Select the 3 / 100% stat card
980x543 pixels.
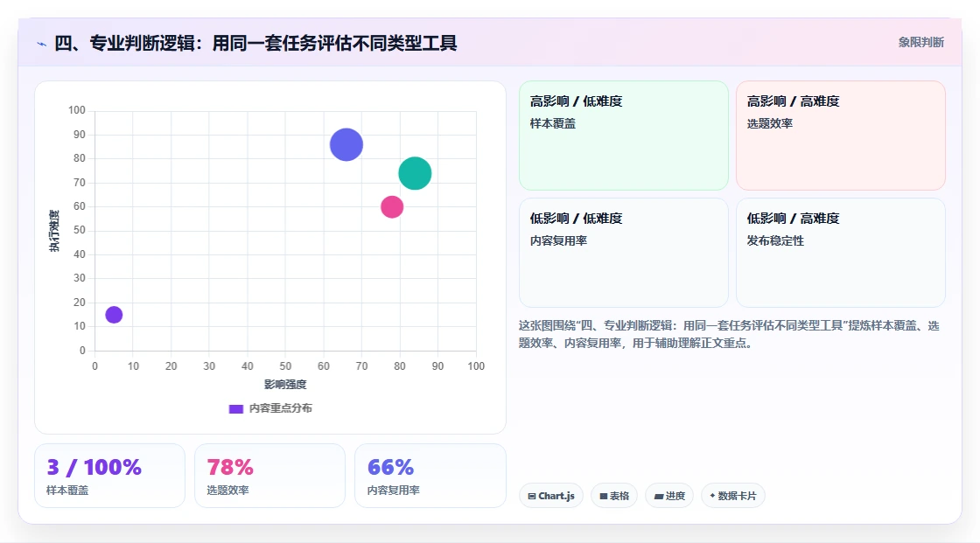tap(110, 476)
